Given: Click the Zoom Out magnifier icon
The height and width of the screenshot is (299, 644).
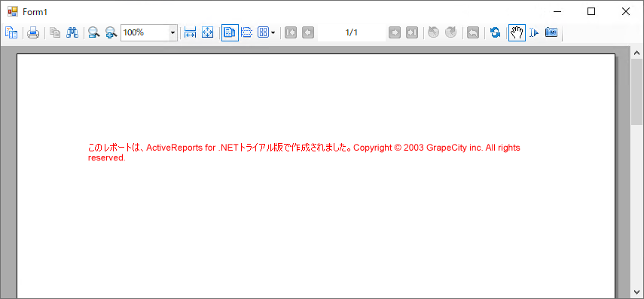Looking at the screenshot, I should tap(94, 32).
